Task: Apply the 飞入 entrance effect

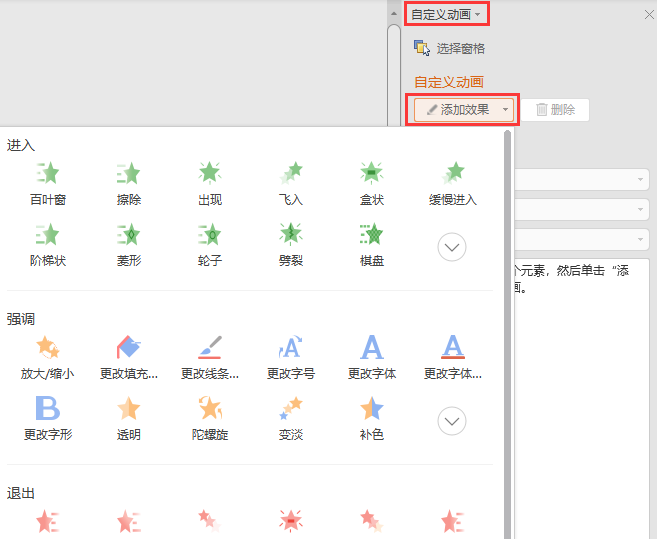Action: tap(290, 183)
